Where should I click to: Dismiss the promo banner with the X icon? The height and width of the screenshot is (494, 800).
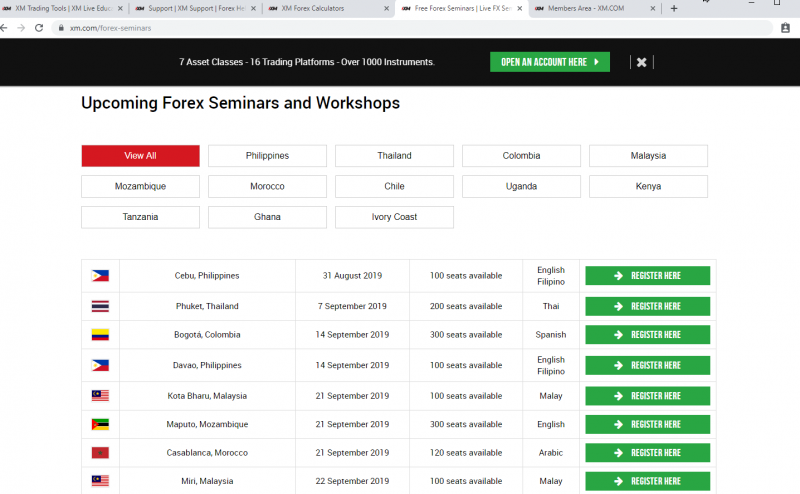(642, 62)
